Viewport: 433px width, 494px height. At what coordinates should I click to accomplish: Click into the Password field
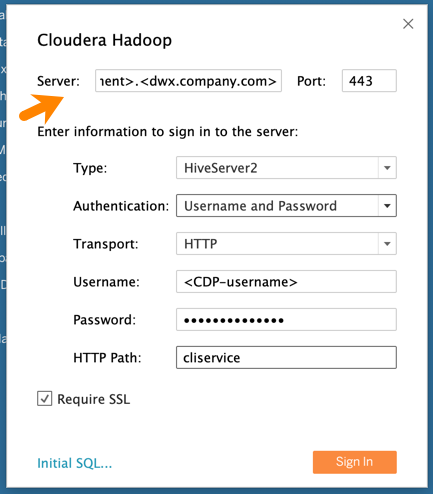click(286, 320)
